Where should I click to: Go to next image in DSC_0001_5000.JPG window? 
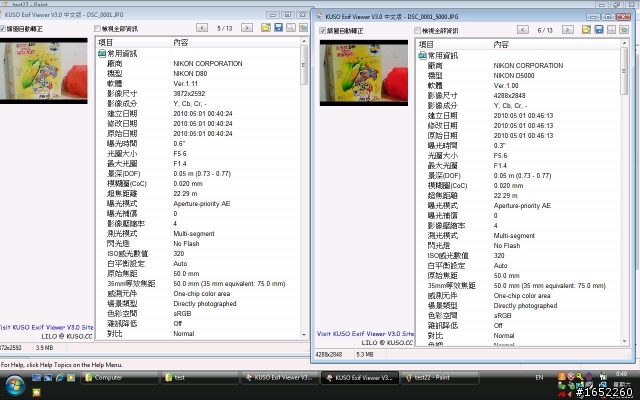click(567, 30)
